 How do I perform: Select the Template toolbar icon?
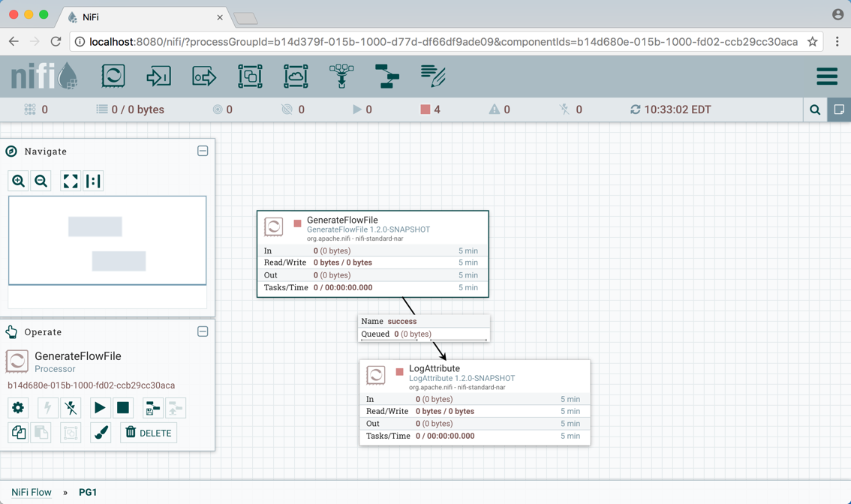click(387, 76)
